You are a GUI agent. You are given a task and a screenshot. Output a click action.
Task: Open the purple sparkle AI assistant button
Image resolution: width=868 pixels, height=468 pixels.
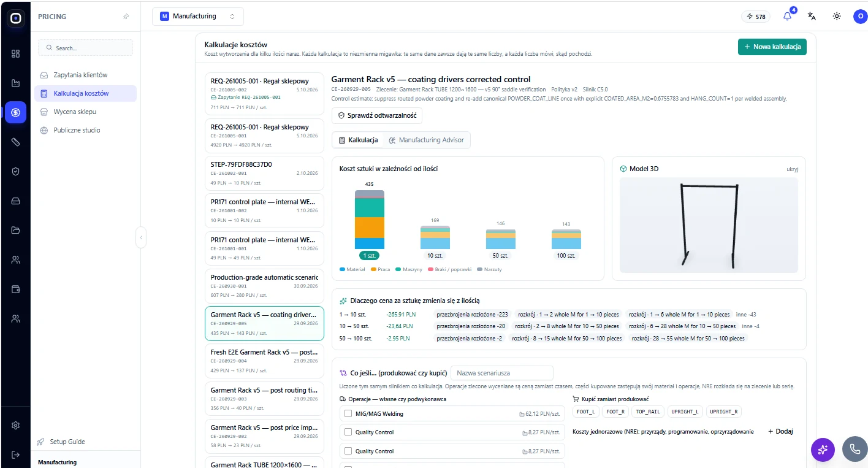[823, 450]
